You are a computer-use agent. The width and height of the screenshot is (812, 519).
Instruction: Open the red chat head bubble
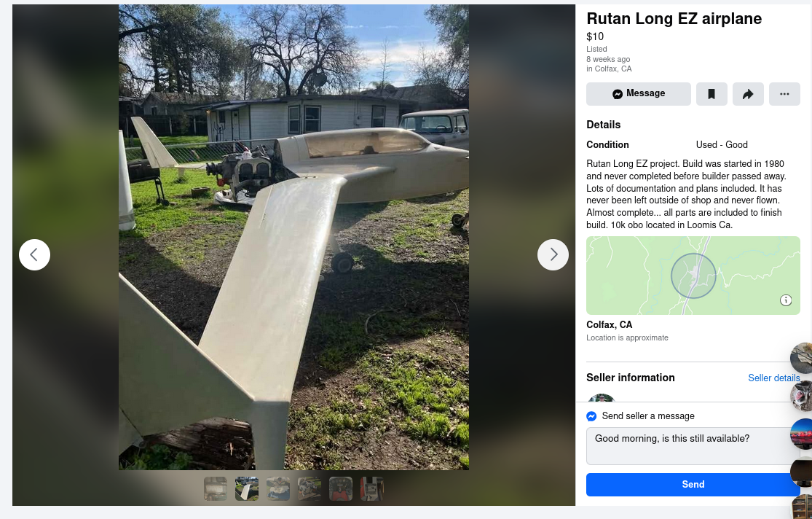802,434
